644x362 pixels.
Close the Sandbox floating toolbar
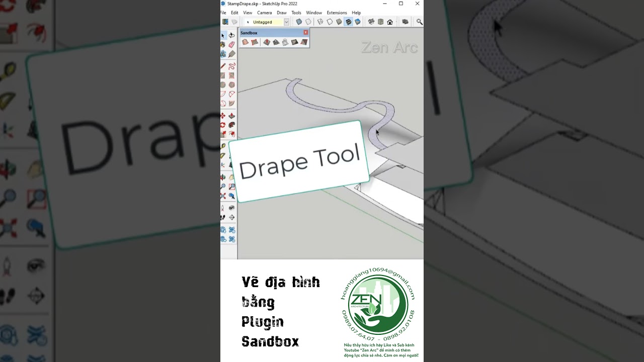click(x=305, y=33)
